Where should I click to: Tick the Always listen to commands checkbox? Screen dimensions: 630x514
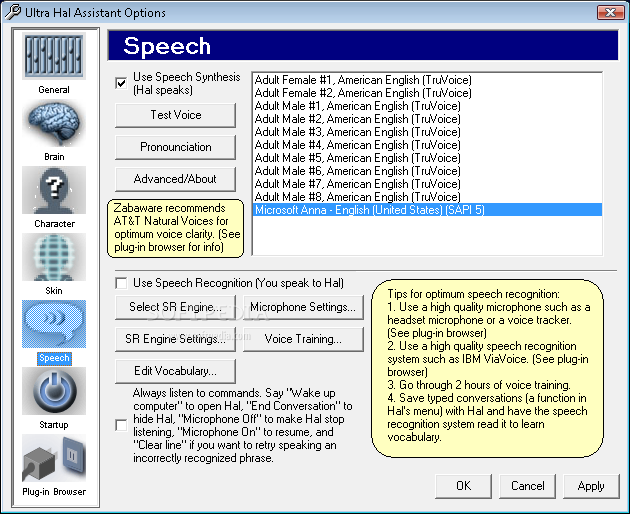tap(121, 425)
